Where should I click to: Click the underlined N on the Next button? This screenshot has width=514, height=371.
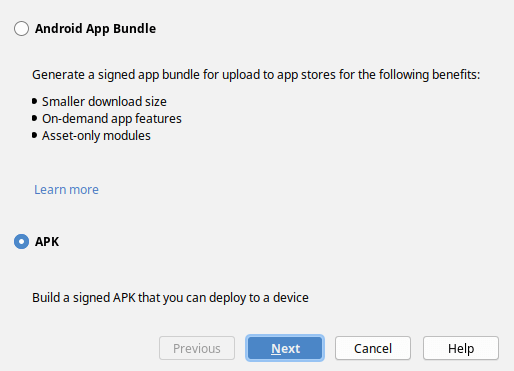[276, 349]
